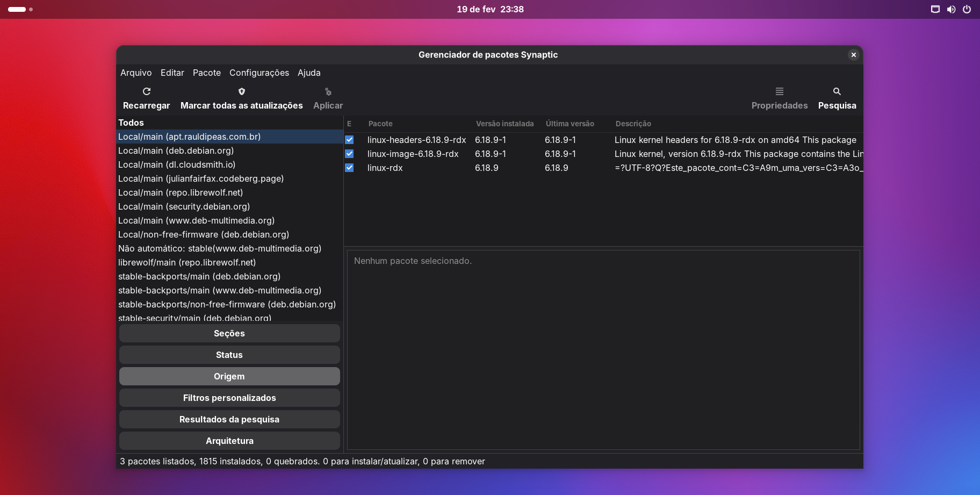The height and width of the screenshot is (495, 980).
Task: Sort by Última versão column header
Action: coord(570,124)
